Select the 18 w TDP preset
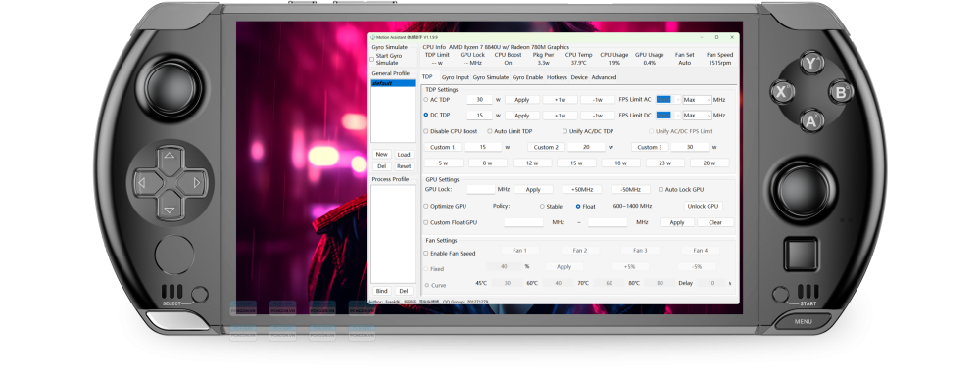The height and width of the screenshot is (373, 980). [x=621, y=163]
